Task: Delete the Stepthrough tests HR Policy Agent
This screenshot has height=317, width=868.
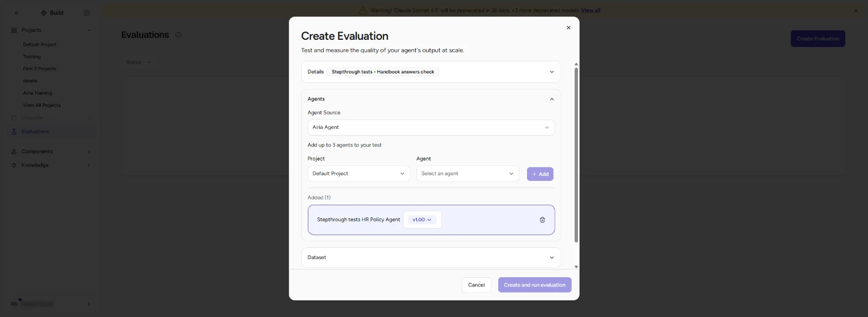Action: click(x=542, y=220)
